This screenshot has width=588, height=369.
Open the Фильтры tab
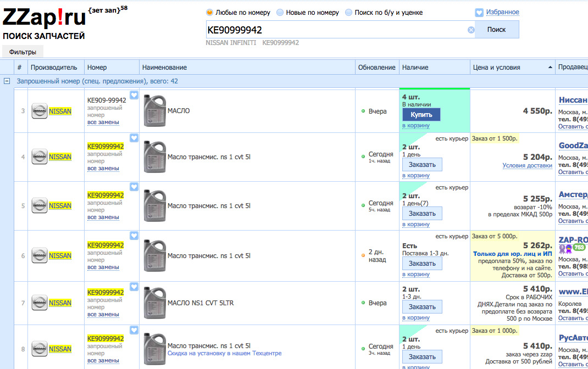coord(23,52)
